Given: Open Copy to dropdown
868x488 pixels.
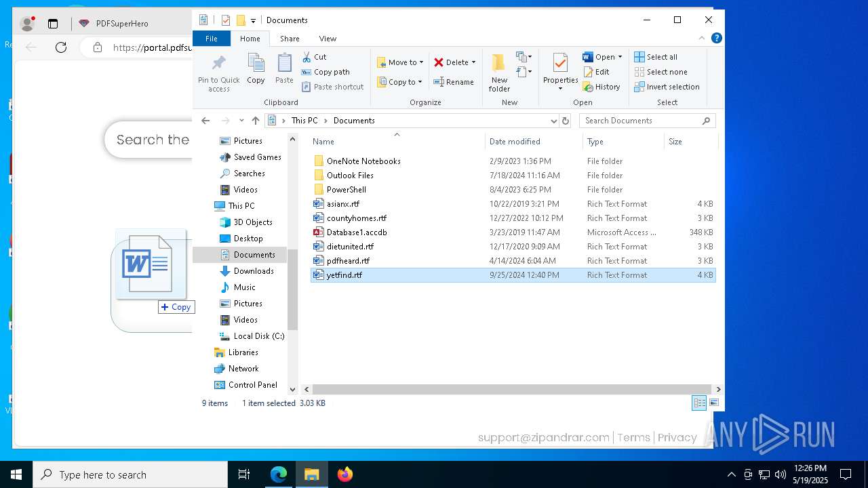Looking at the screenshot, I should (399, 82).
